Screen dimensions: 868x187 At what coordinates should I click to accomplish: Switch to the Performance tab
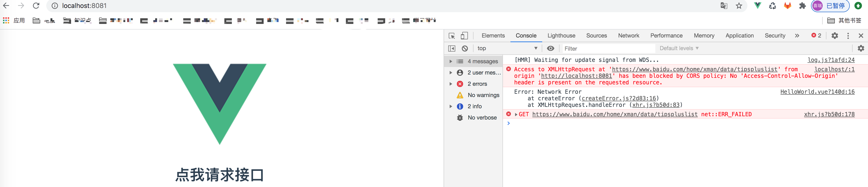pyautogui.click(x=666, y=36)
